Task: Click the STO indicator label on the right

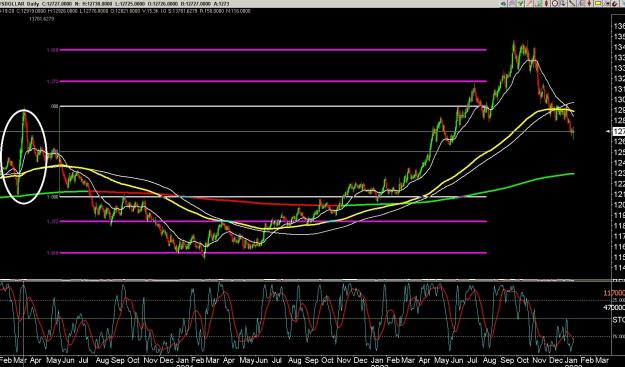Action: (619, 320)
